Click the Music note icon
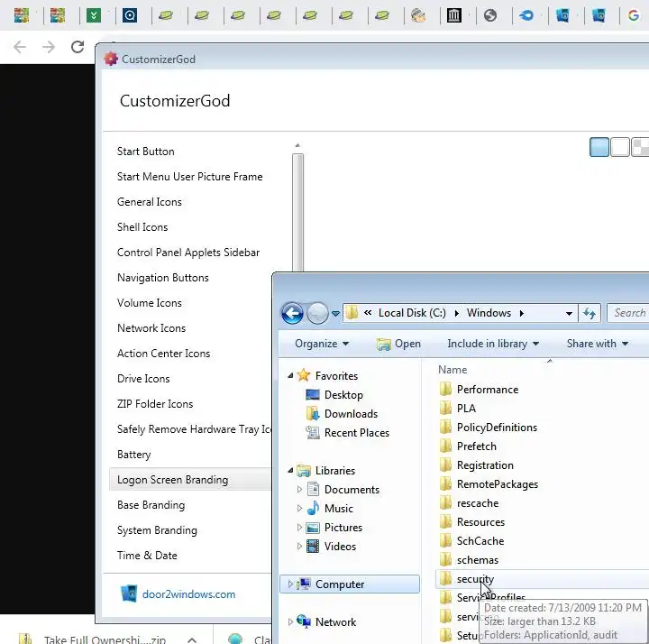Screen dimensions: 649x644 pyautogui.click(x=314, y=508)
